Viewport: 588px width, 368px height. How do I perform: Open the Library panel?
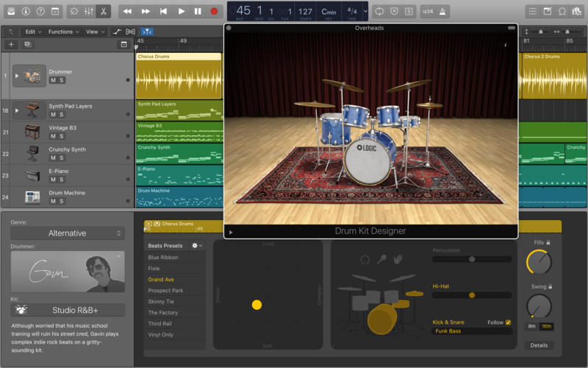[x=10, y=11]
